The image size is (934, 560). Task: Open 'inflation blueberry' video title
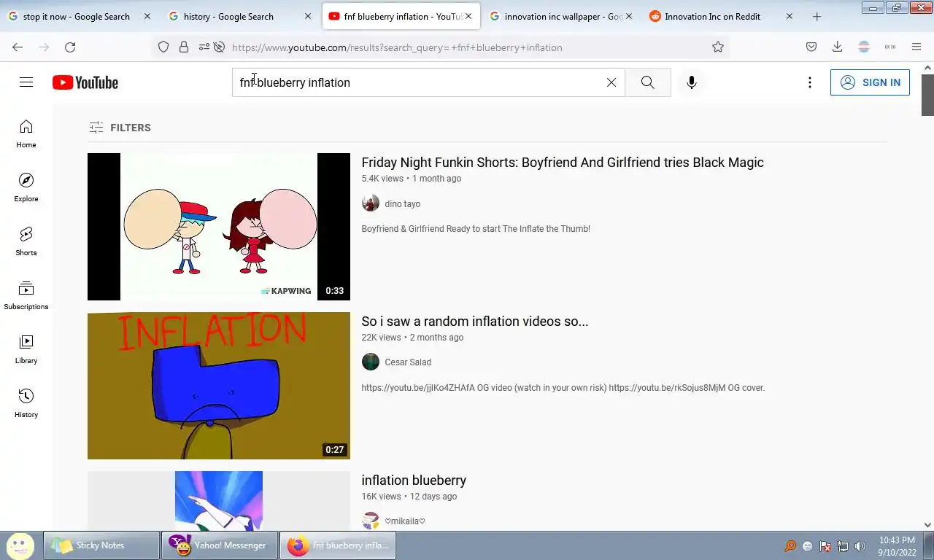(x=414, y=481)
